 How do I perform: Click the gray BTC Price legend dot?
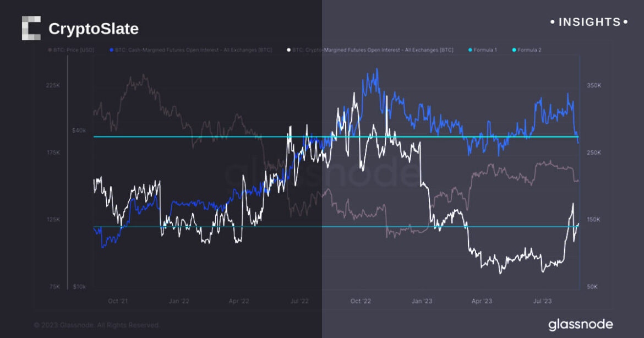tap(49, 50)
